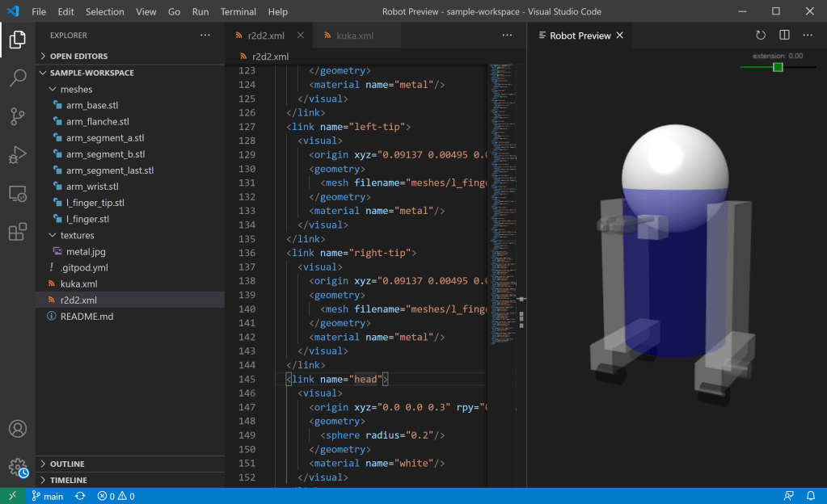This screenshot has height=504, width=827.
Task: Open Run and Debug view
Action: point(17,155)
